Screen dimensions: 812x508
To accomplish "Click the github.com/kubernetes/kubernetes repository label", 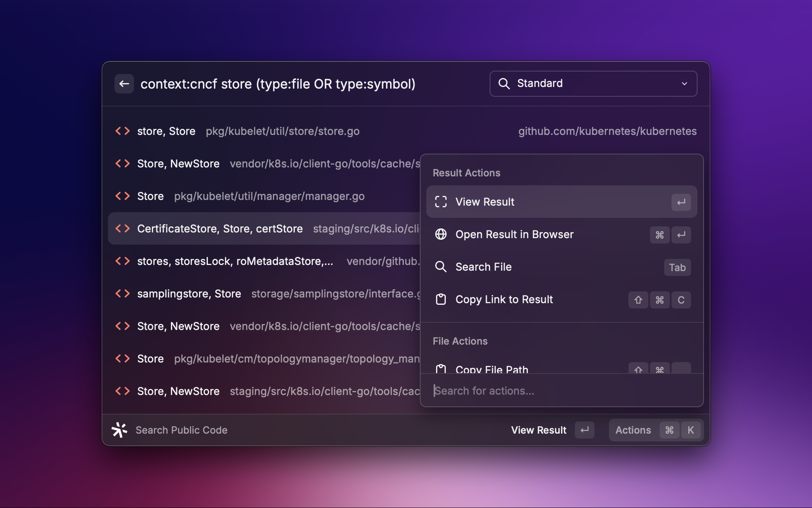I will click(x=607, y=131).
